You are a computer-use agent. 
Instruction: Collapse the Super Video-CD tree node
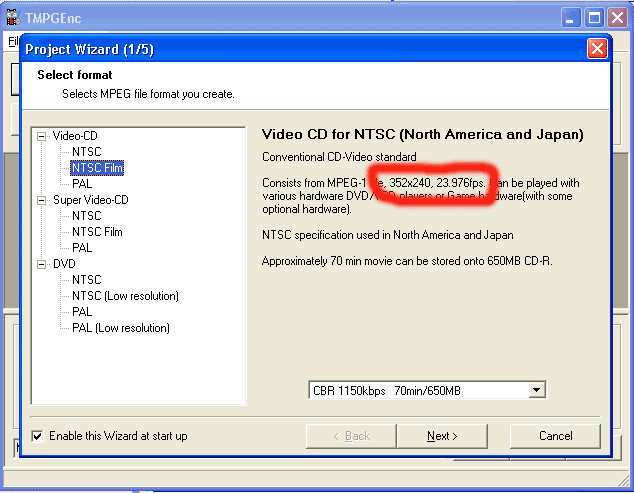click(42, 200)
